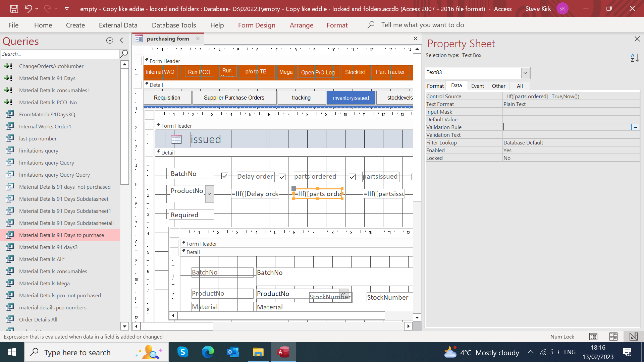Click the Undo arrow icon
Image resolution: width=644 pixels, height=362 pixels.
[x=28, y=9]
